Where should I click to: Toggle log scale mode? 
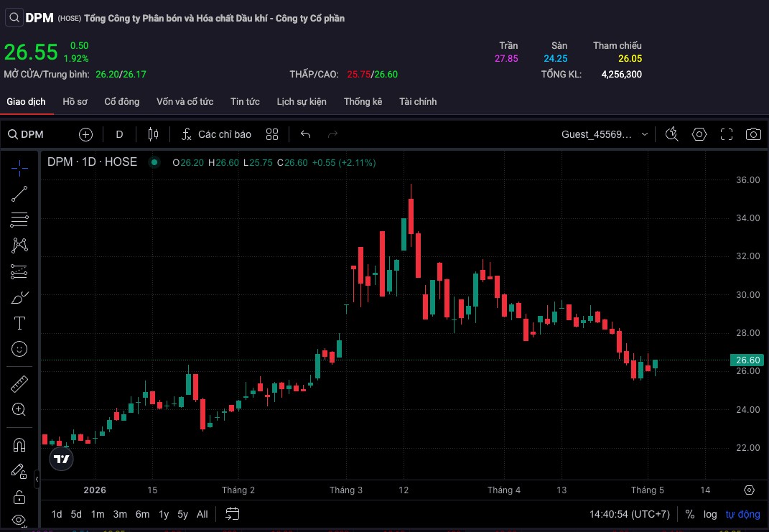click(x=710, y=514)
